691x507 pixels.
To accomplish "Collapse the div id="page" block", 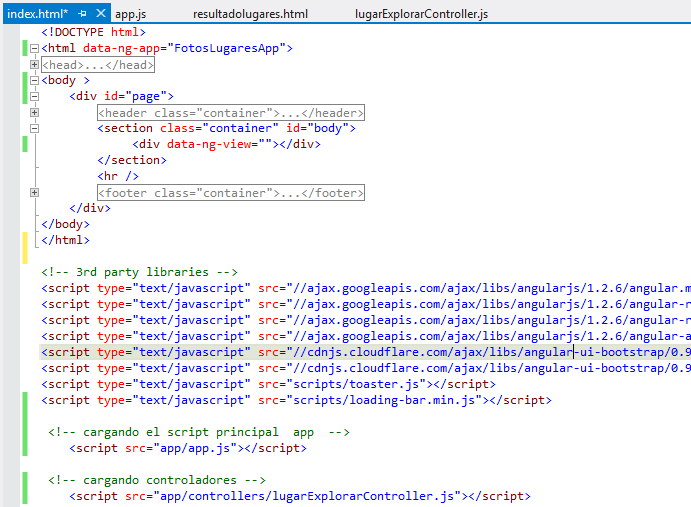I will (34, 96).
